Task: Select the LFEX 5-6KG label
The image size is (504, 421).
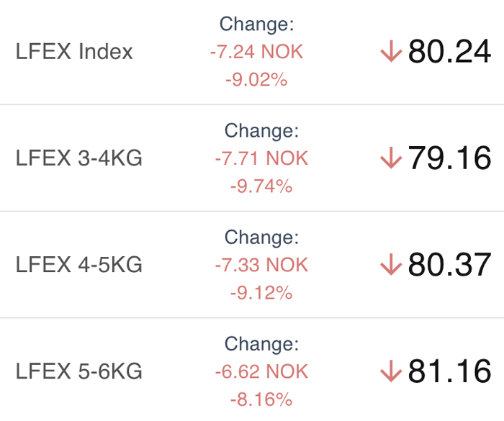Action: [x=78, y=371]
